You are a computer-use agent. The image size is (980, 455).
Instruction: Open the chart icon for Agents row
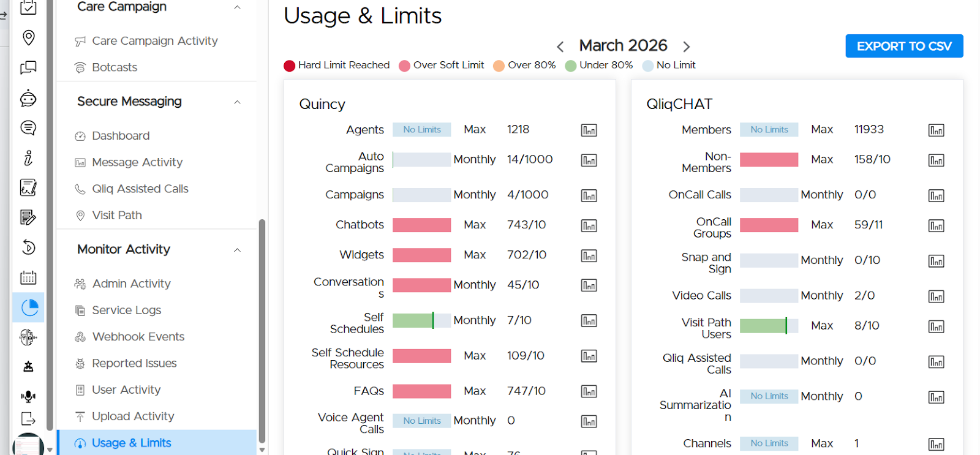click(x=589, y=130)
